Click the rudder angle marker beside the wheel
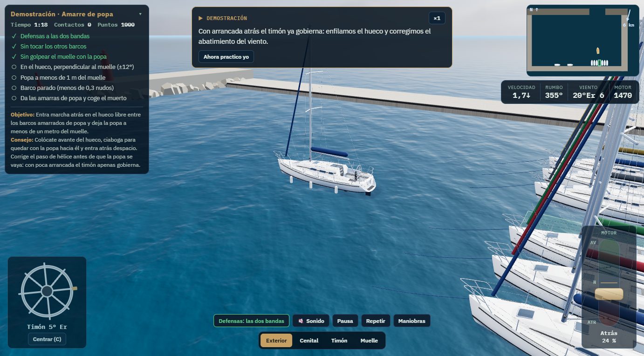 pyautogui.click(x=75, y=288)
